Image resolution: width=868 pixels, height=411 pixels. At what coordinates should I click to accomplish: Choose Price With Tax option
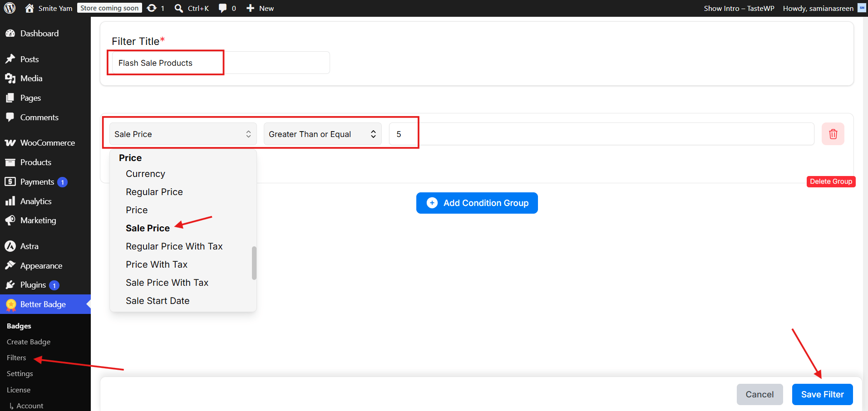coord(157,264)
